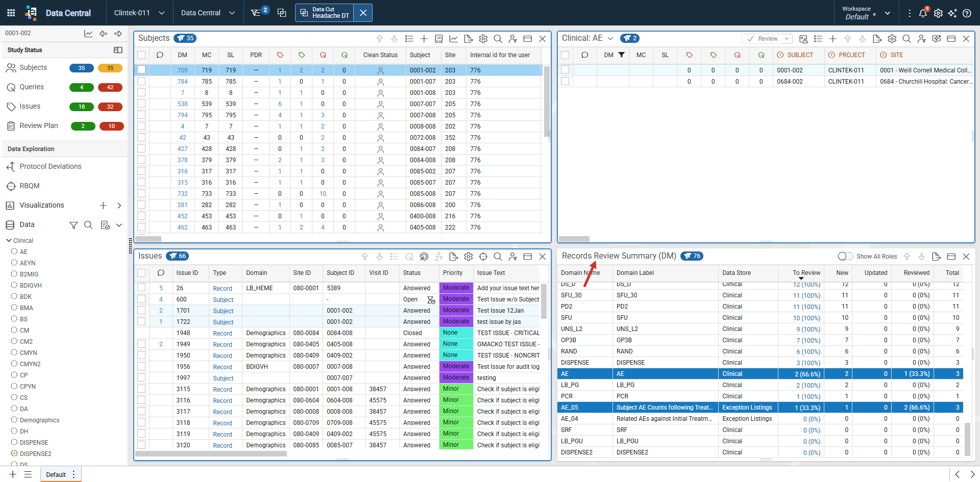Screen dimensions: 980x482
Task: Go to next subject arrow beside 0001-002
Action: point(118,34)
